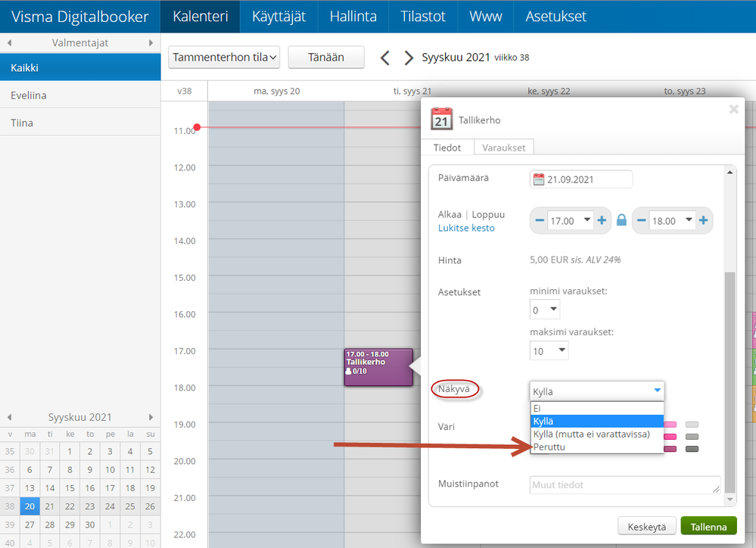Select day 21 in mini calendar
The image size is (756, 548).
(50, 506)
